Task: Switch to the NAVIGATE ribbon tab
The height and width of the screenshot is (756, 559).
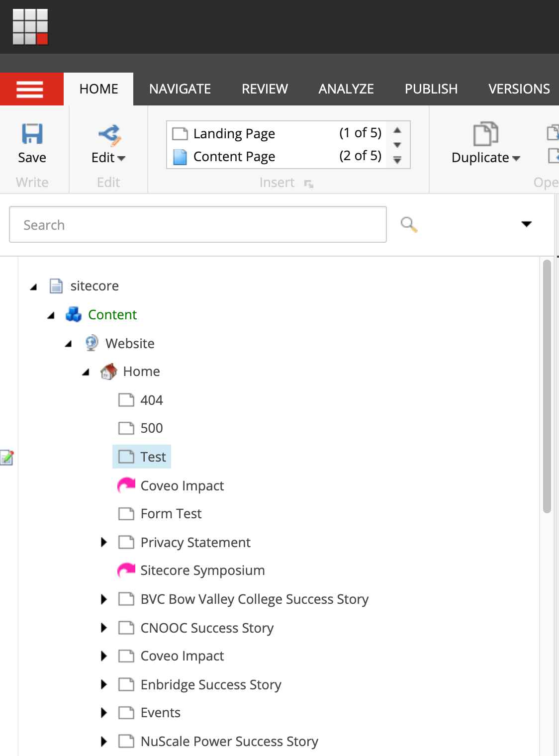Action: [x=180, y=89]
